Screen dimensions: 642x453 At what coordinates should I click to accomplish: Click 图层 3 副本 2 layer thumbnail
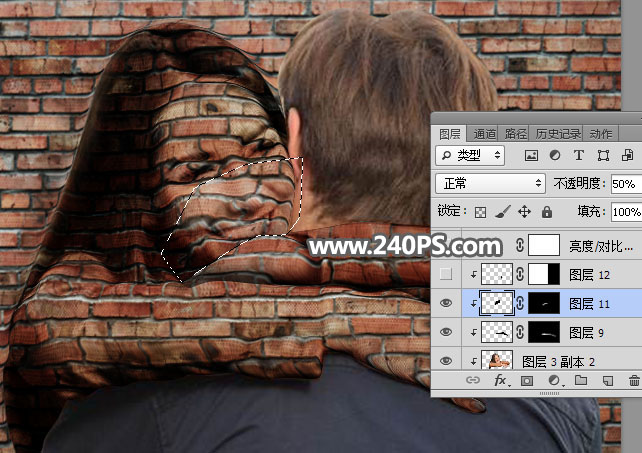click(497, 360)
